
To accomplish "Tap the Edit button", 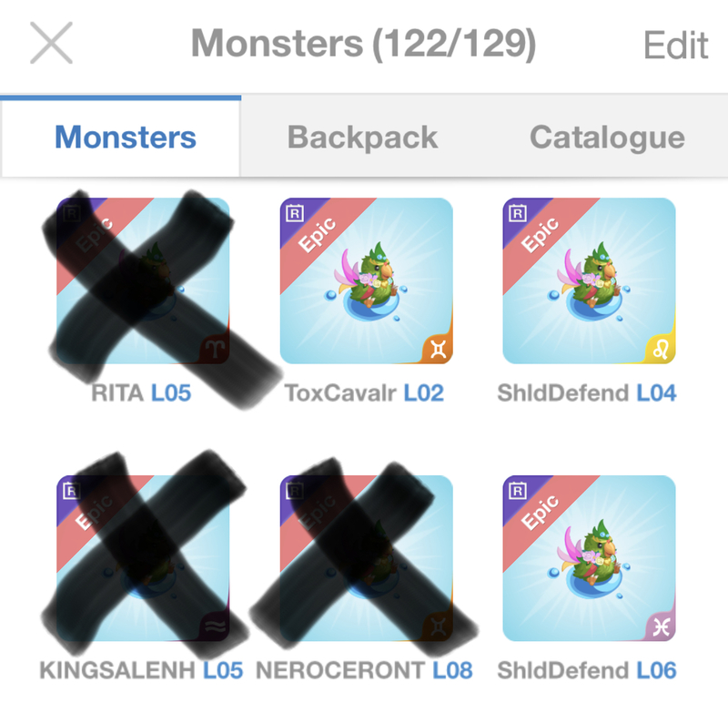I will click(x=675, y=46).
